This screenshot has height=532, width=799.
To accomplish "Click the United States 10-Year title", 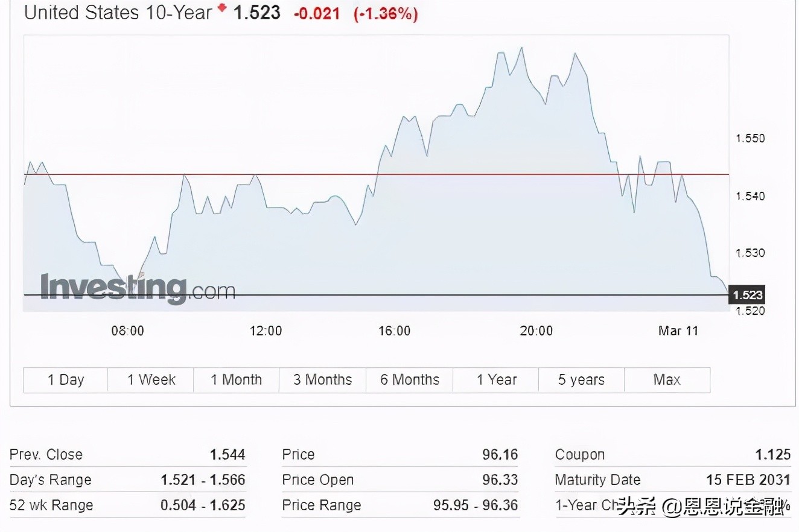I will click(x=118, y=13).
